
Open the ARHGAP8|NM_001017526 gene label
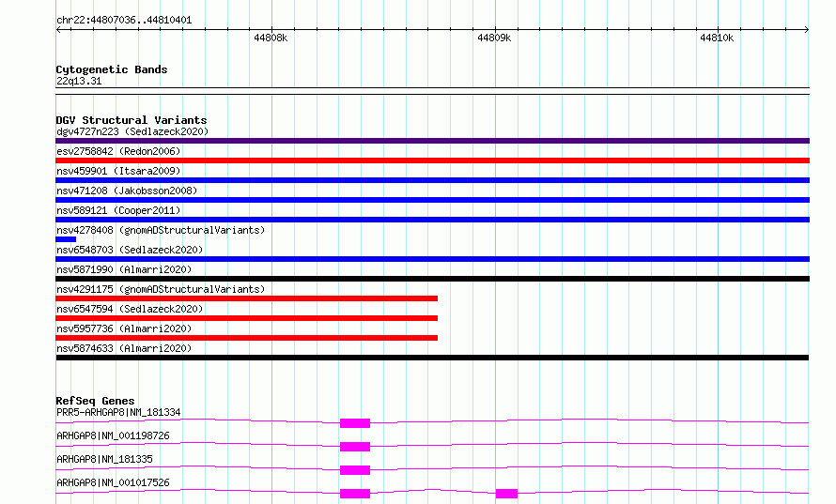113,482
